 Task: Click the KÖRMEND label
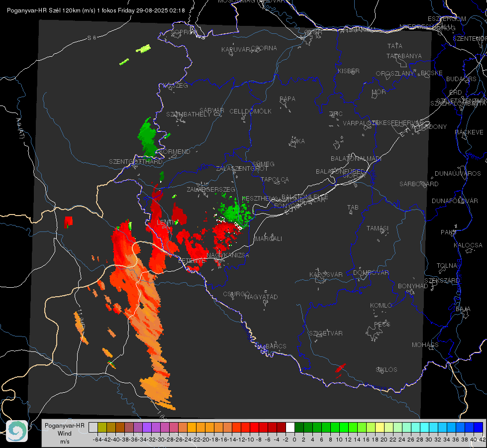pos(174,152)
